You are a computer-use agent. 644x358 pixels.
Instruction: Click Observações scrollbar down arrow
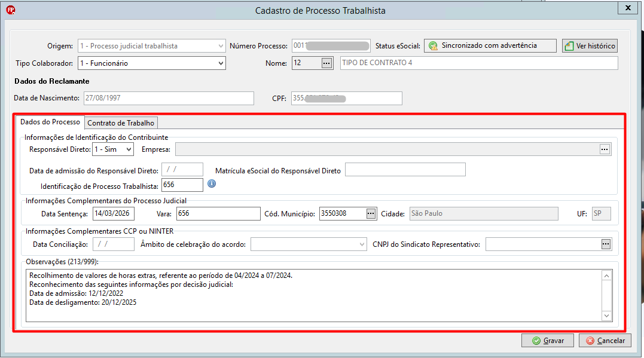pos(606,316)
